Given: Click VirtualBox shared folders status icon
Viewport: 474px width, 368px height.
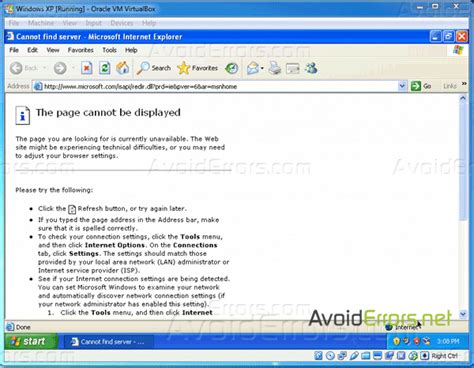Looking at the screenshot, I should click(366, 356).
